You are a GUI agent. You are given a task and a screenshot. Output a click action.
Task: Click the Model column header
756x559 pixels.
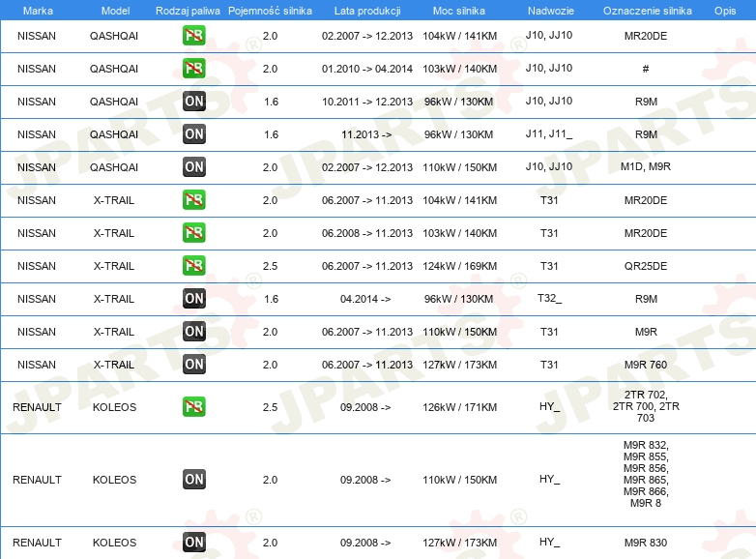click(115, 11)
